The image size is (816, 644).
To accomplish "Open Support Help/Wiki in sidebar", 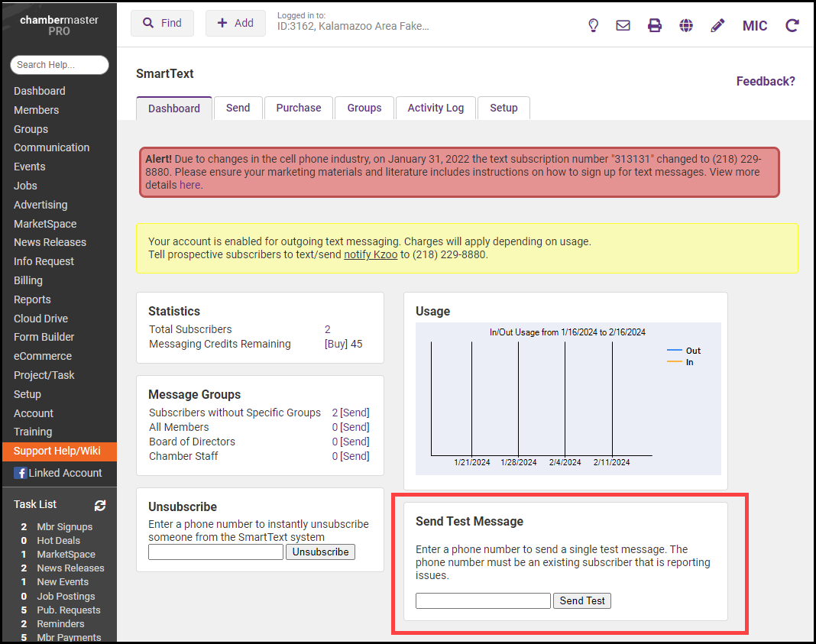I will 57,451.
